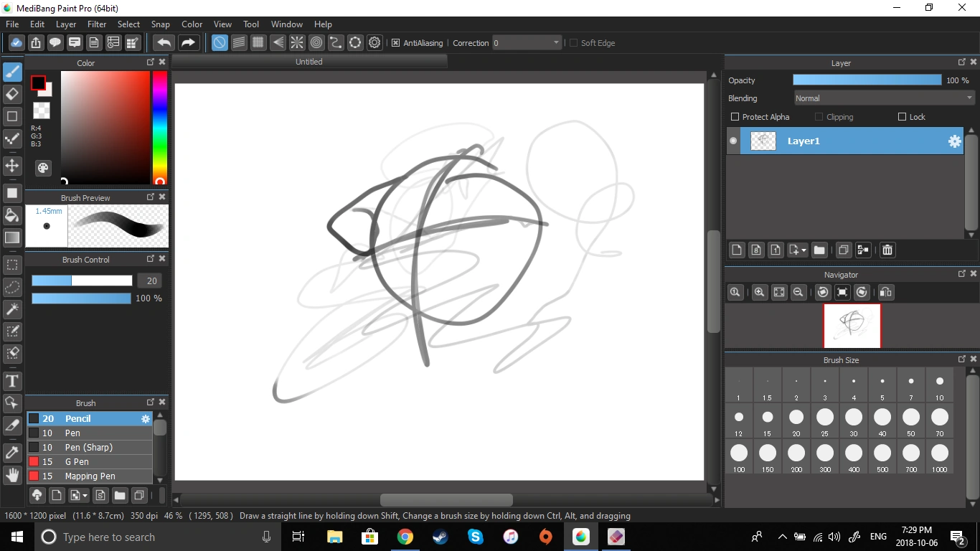This screenshot has width=980, height=551.
Task: Choose the Hand pan tool
Action: (12, 475)
